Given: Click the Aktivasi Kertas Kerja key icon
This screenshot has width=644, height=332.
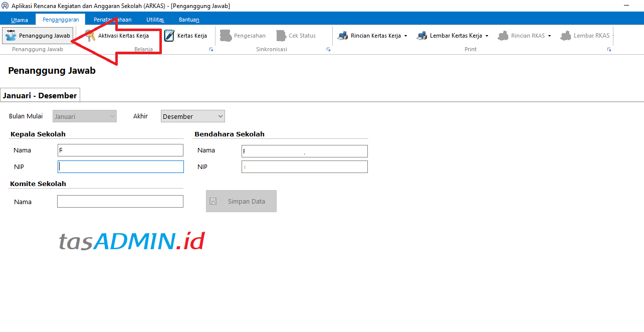Looking at the screenshot, I should [x=90, y=36].
